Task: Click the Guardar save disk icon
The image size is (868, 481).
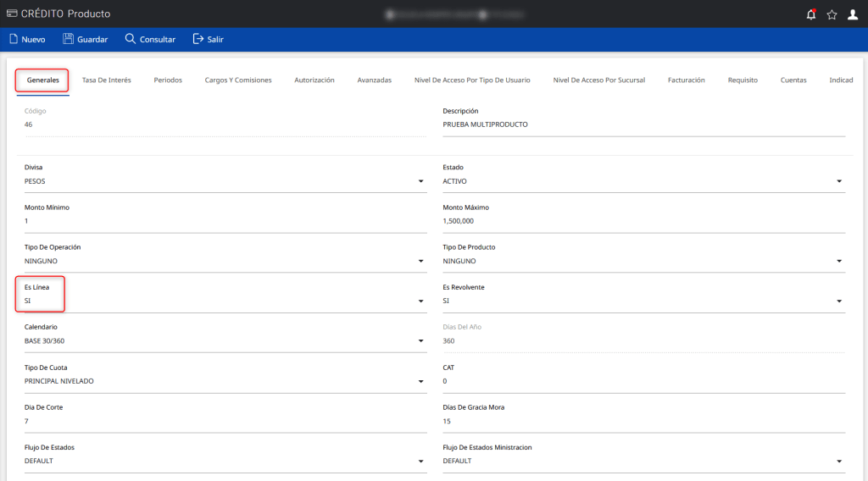Action: pos(68,39)
